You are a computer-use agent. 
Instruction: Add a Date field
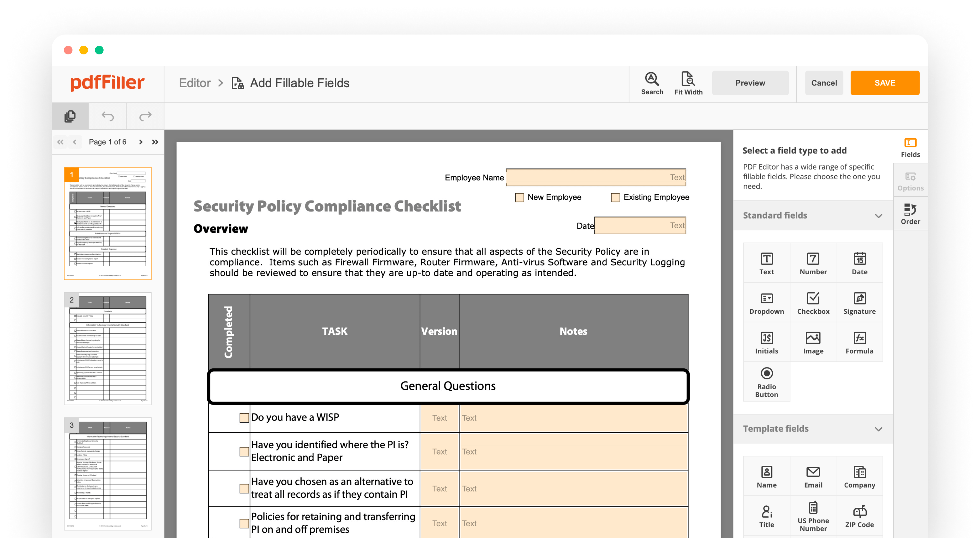click(860, 263)
